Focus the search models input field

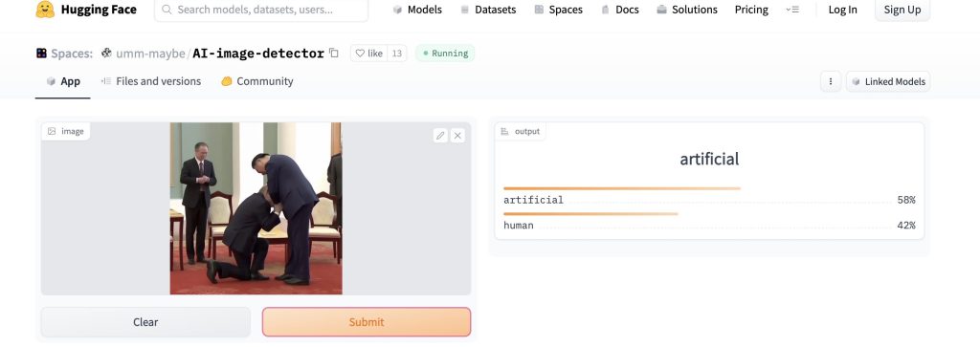261,10
